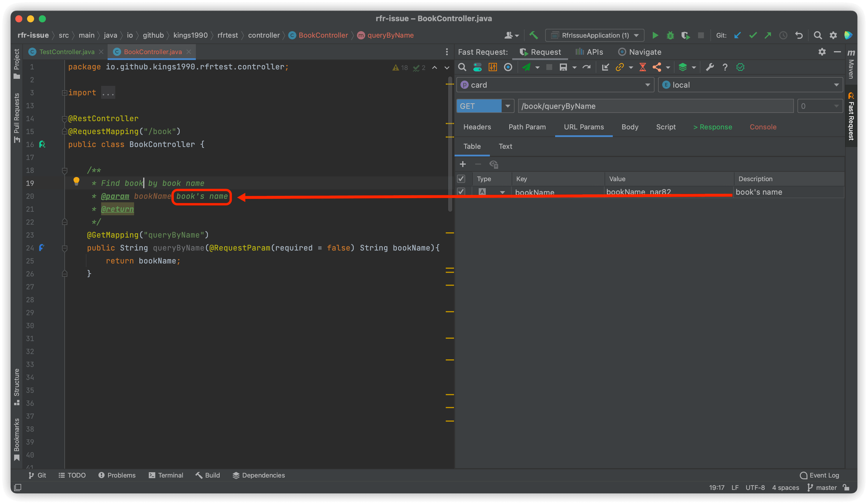The height and width of the screenshot is (504, 868).
Task: Click the red hourglass icon in Fast Request toolbar
Action: point(643,67)
